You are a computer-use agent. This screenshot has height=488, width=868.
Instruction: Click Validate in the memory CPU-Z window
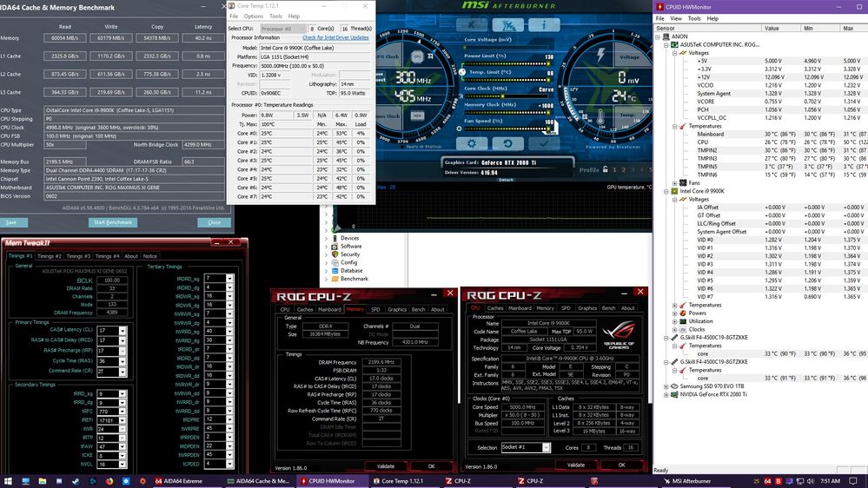tap(385, 466)
